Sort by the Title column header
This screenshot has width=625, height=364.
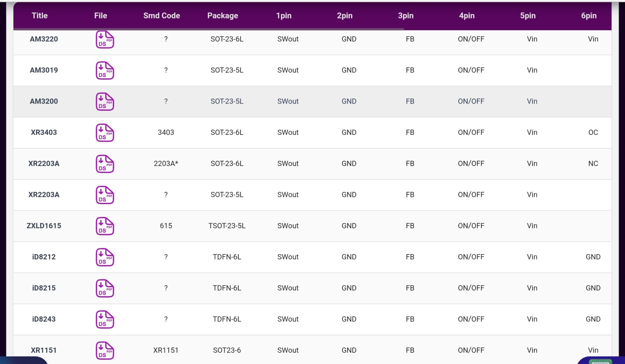pos(40,16)
